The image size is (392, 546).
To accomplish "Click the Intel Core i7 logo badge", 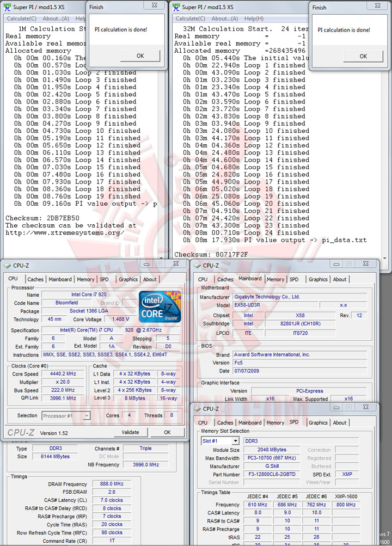I will 160,307.
